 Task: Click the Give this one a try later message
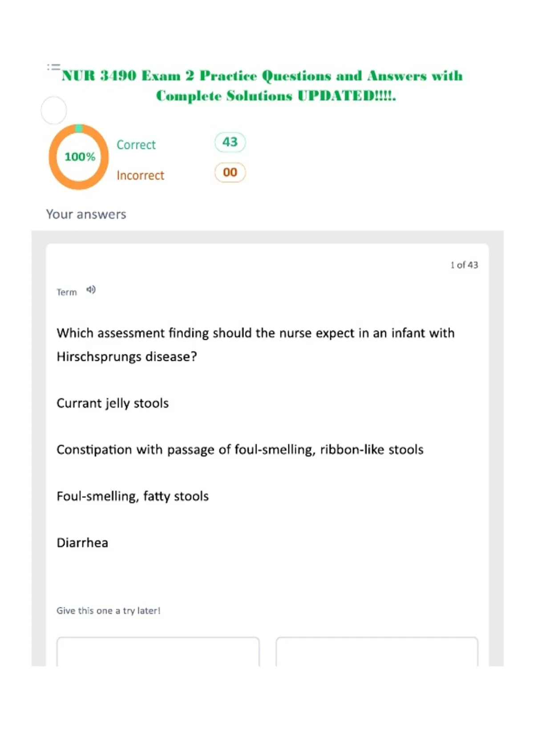108,611
